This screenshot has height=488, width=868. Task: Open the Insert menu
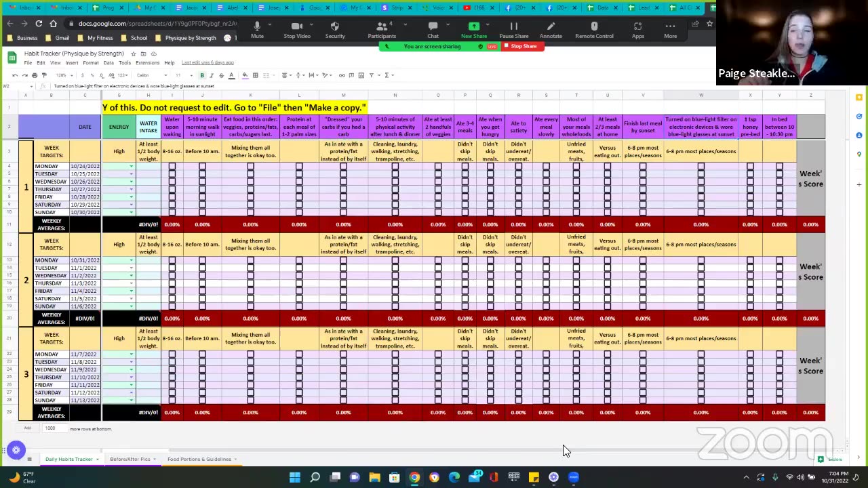[x=72, y=63]
